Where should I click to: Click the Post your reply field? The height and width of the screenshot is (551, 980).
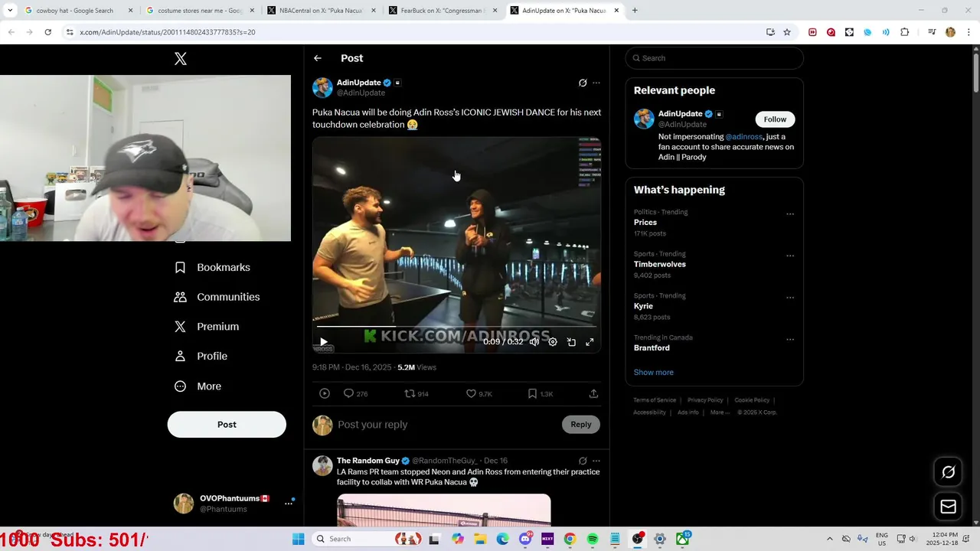click(x=448, y=425)
